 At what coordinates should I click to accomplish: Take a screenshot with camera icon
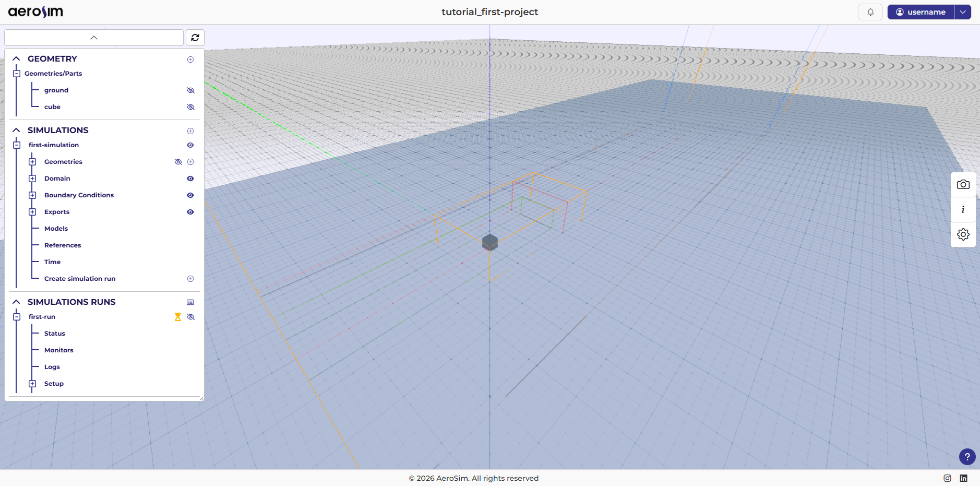963,185
